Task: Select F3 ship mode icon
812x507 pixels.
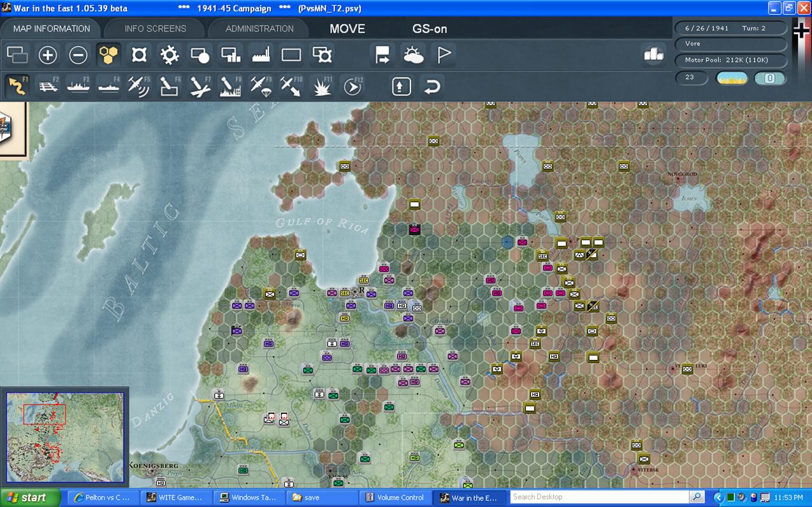Action: click(78, 85)
